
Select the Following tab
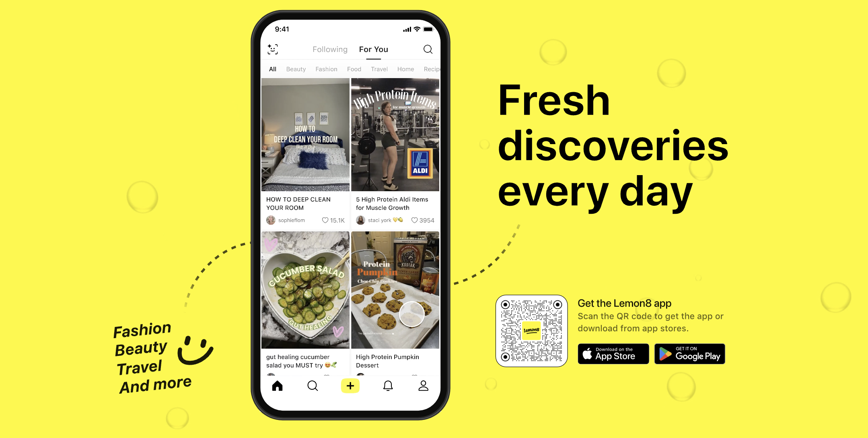(x=330, y=49)
